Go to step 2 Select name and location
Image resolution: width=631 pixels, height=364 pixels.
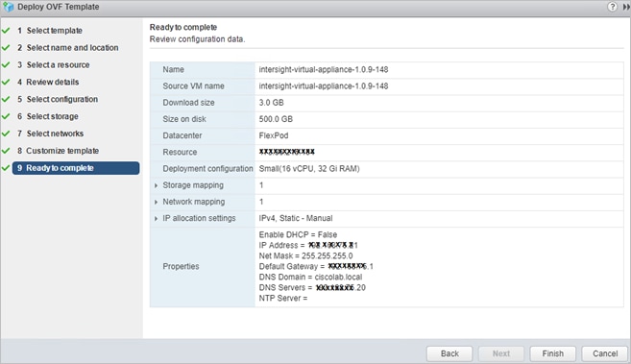[68, 47]
